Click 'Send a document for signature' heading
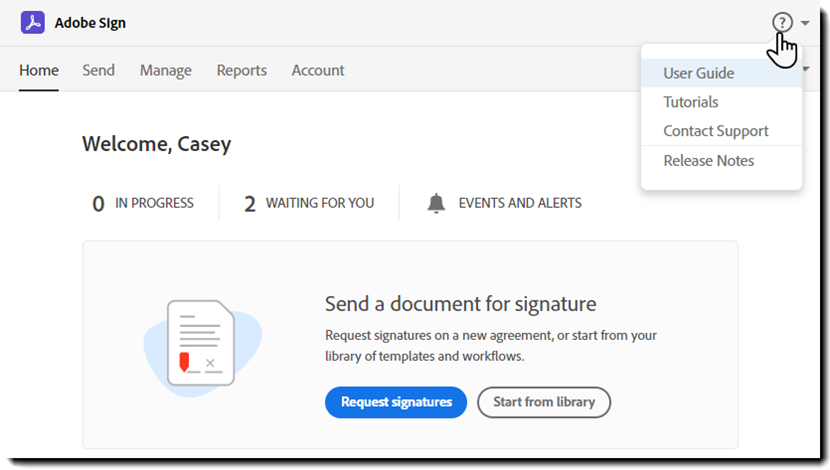830x470 pixels. [x=461, y=304]
